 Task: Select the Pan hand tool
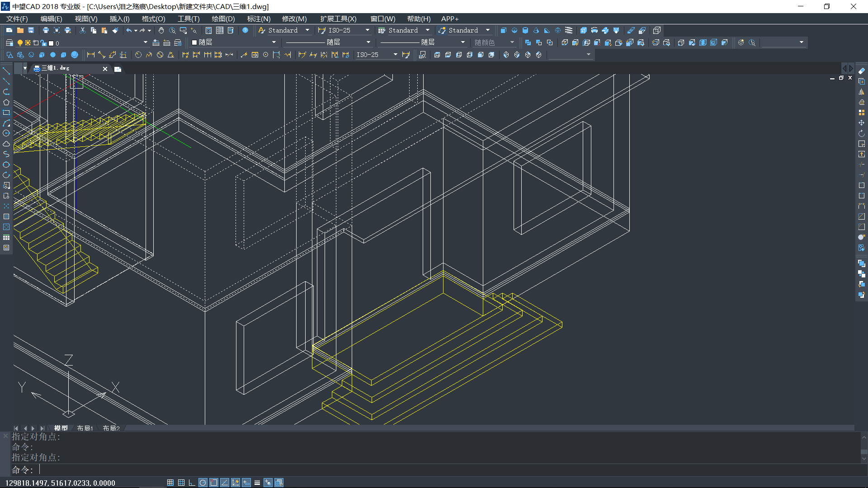click(x=161, y=30)
